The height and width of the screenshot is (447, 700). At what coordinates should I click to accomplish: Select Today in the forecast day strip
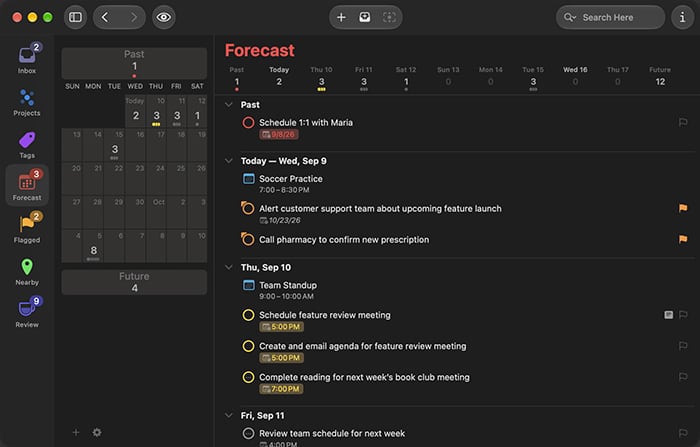coord(279,78)
